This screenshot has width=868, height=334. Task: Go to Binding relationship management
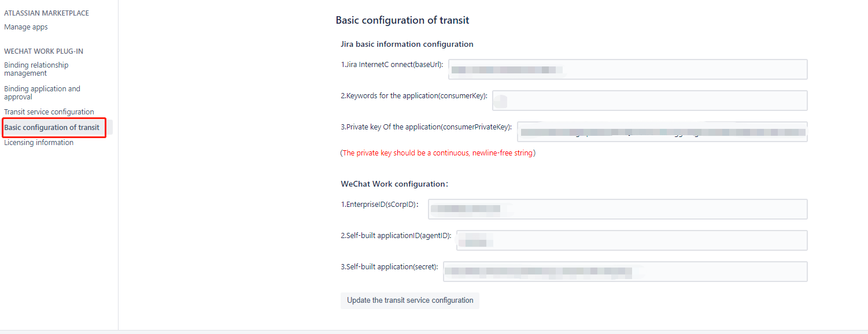point(36,69)
